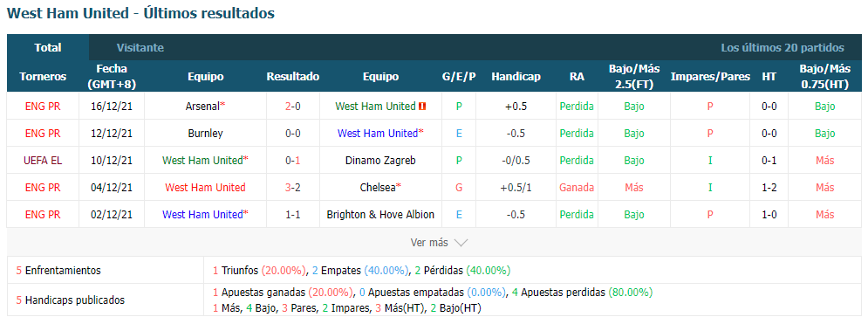Click Brighton & Hove Albion team name

click(x=380, y=214)
